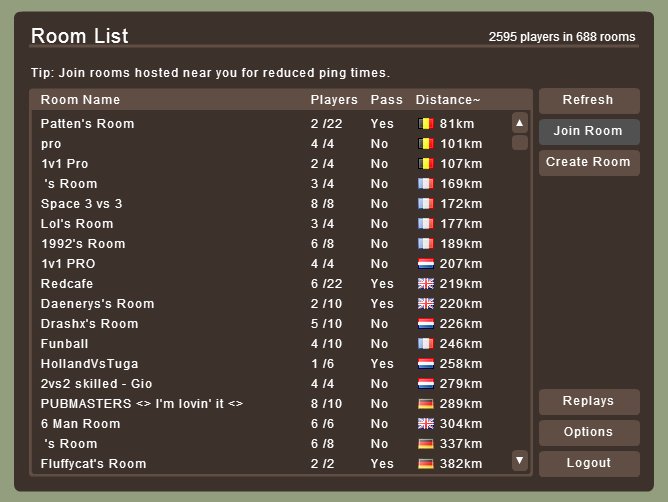Sort by the Pass column header
Screen dimensions: 668x502
(386, 100)
